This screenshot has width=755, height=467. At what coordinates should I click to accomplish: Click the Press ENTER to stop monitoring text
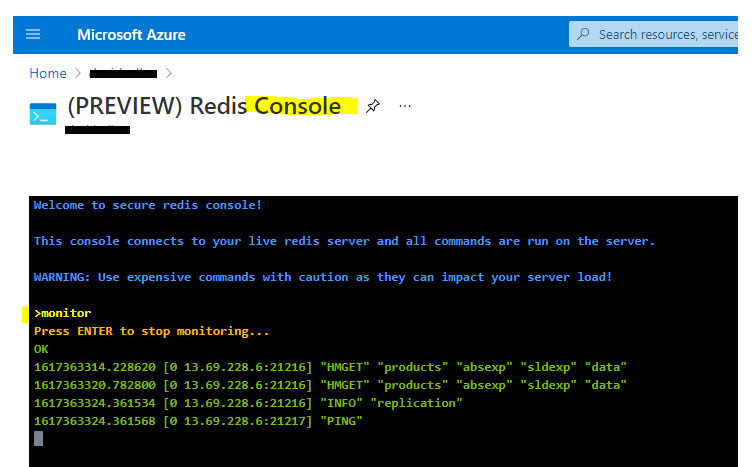point(151,331)
